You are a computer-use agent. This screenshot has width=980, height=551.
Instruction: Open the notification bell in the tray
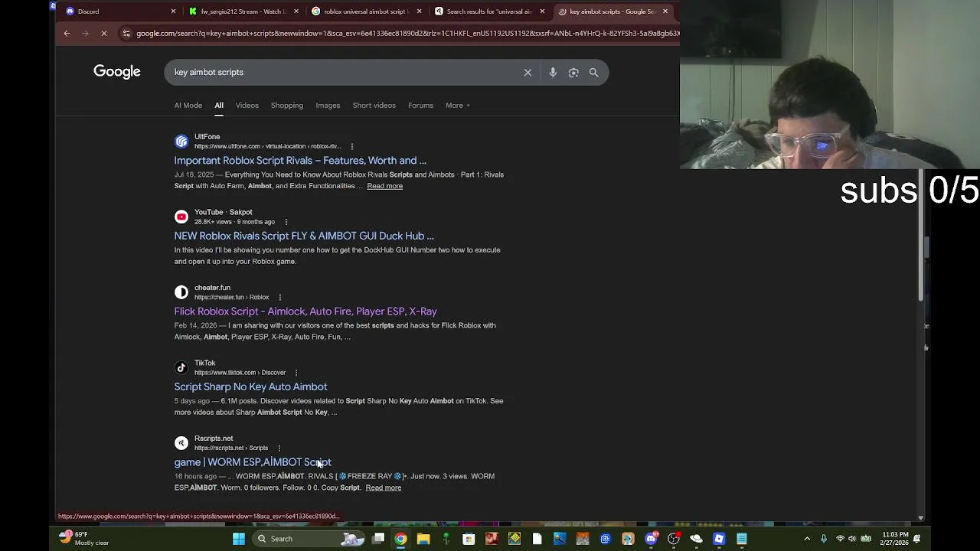click(916, 539)
